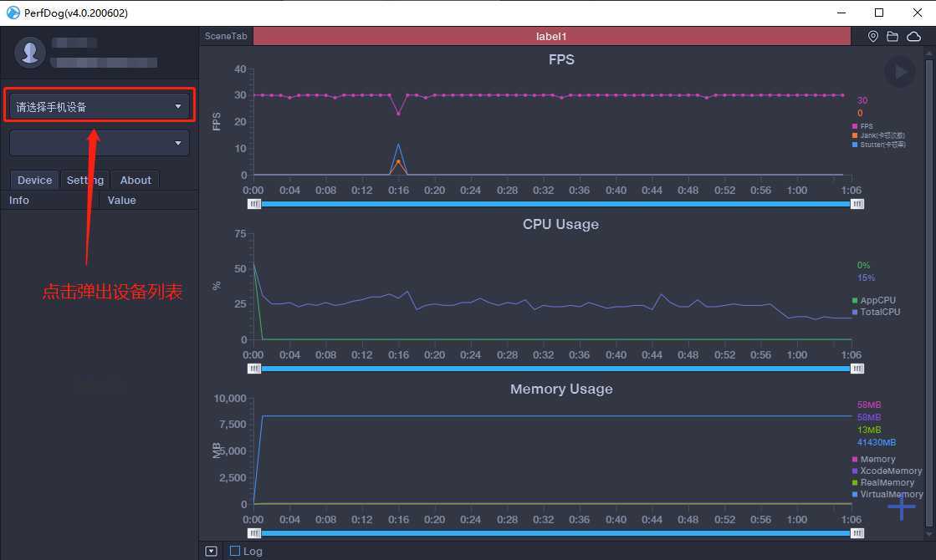
Task: Open the empty app selection dropdown
Action: [x=99, y=143]
